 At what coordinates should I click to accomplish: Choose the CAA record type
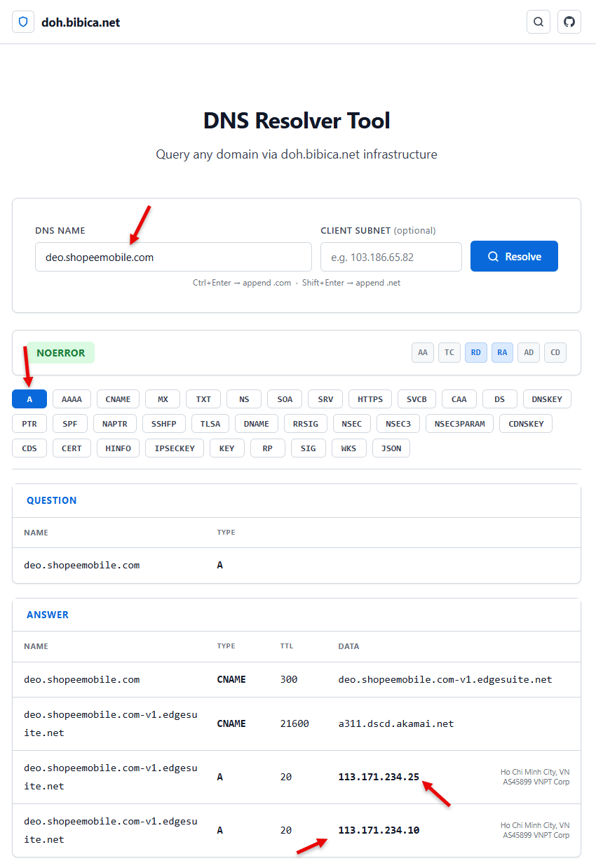coord(459,399)
